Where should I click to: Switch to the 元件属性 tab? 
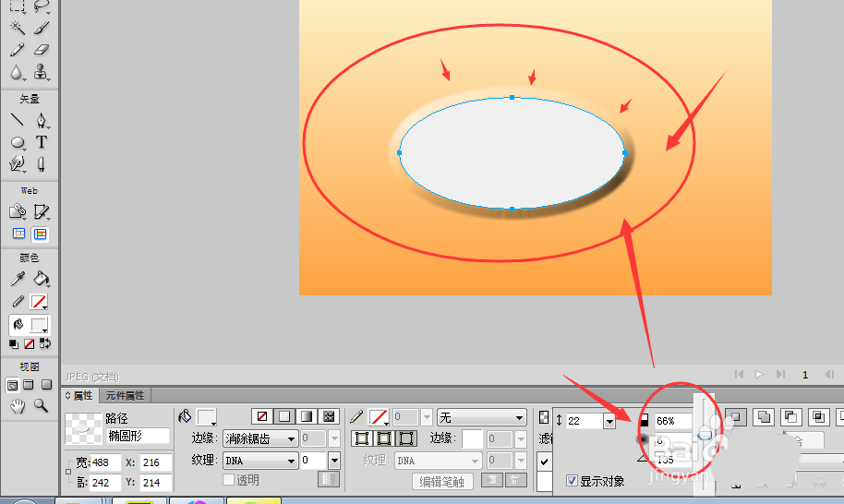(x=125, y=395)
